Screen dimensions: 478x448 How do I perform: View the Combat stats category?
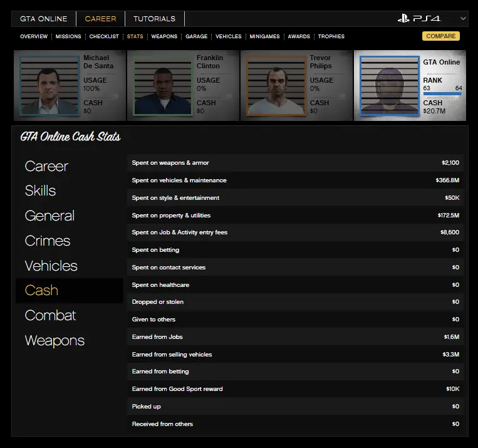point(50,315)
